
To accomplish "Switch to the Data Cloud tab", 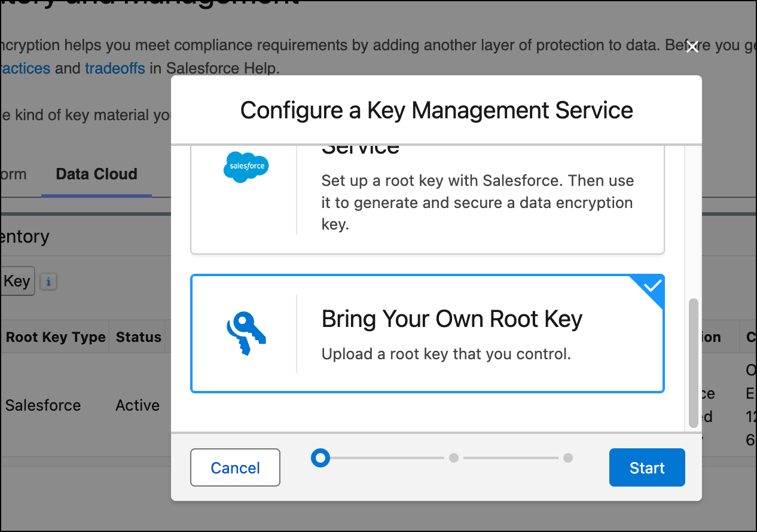I will point(96,174).
